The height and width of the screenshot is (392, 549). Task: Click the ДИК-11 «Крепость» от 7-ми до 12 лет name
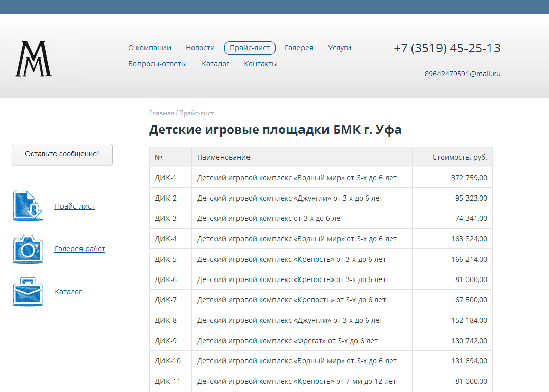click(x=296, y=381)
